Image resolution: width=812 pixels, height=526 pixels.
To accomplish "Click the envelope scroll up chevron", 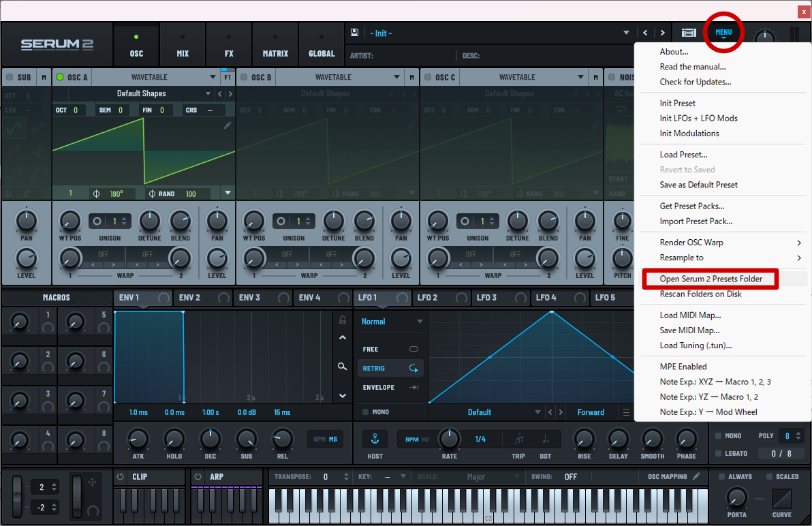I will coord(342,337).
